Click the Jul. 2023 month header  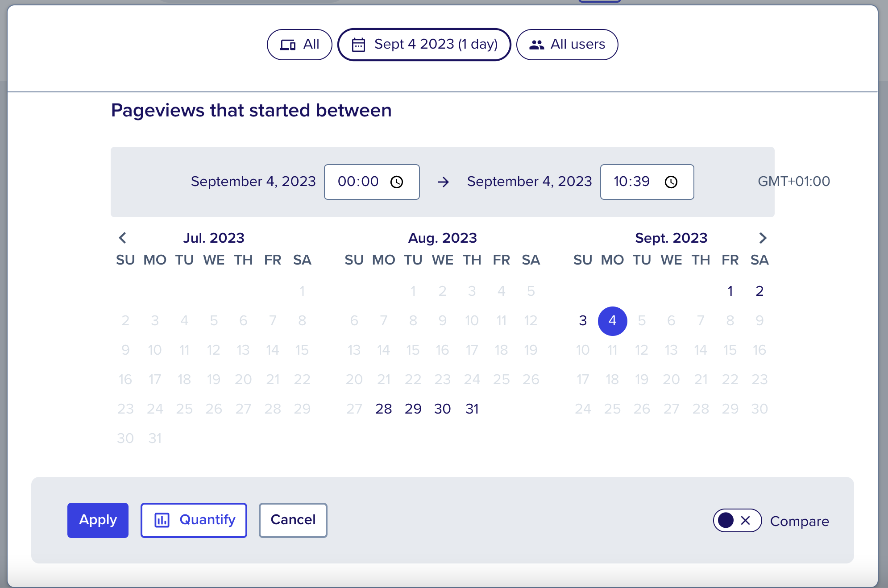[214, 238]
